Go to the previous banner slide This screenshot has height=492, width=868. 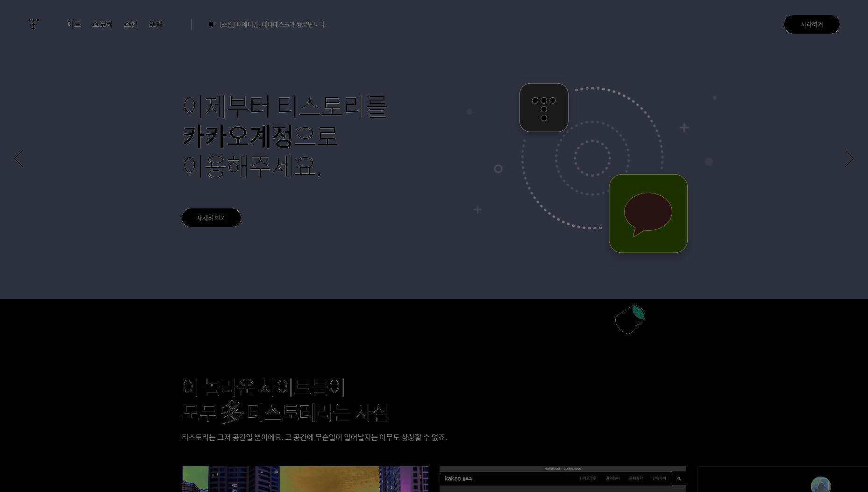[x=19, y=159]
